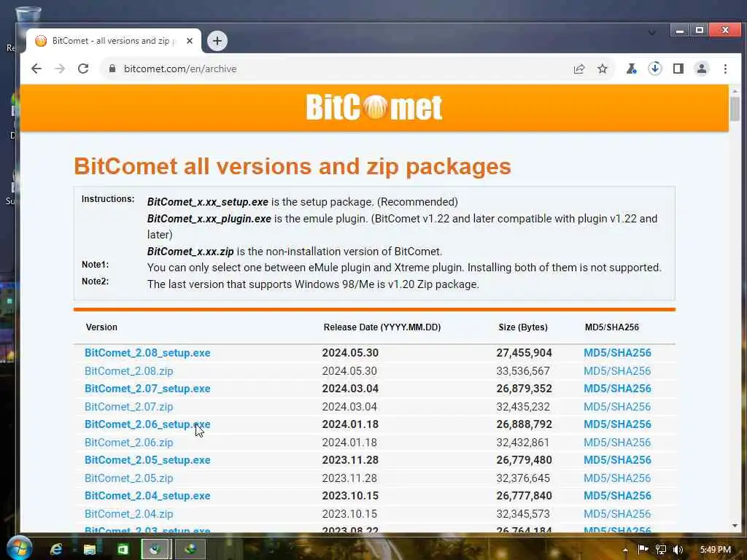
Task: Open volume speaker tray icon
Action: coord(678,550)
